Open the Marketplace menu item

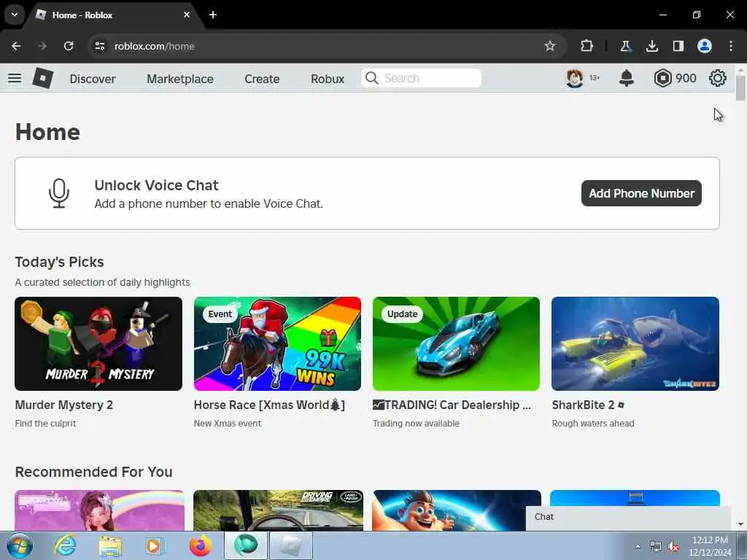[180, 79]
